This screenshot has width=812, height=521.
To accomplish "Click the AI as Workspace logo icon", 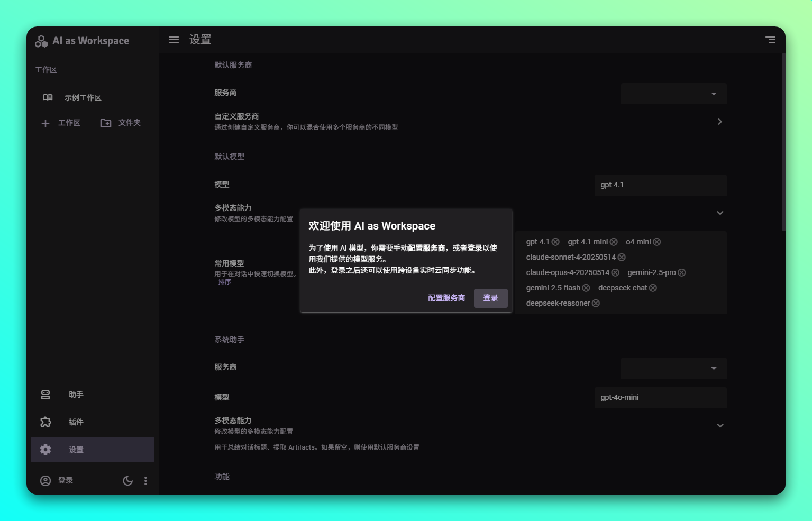I will [41, 41].
